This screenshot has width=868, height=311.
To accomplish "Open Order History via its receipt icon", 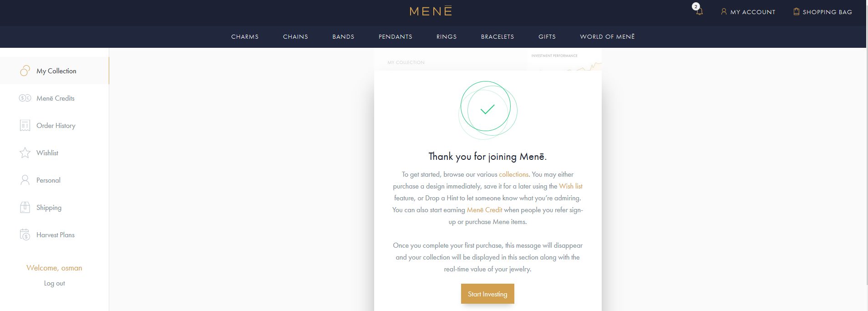I will [25, 125].
